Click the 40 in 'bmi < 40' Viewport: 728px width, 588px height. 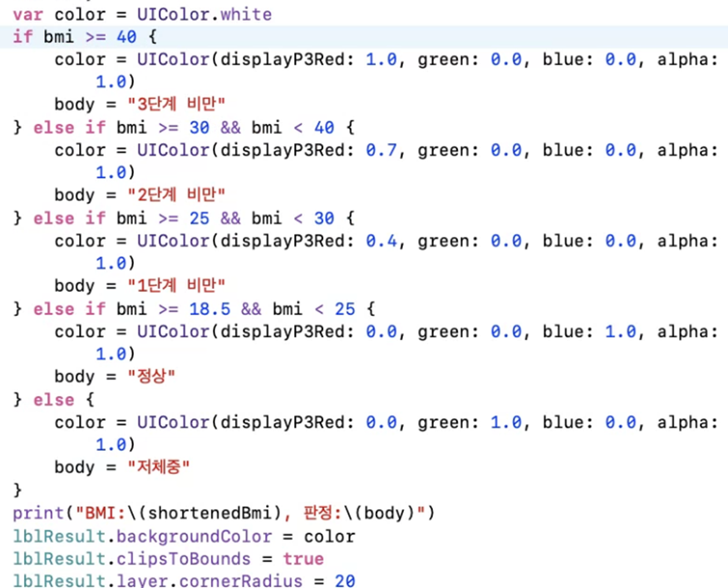(324, 127)
